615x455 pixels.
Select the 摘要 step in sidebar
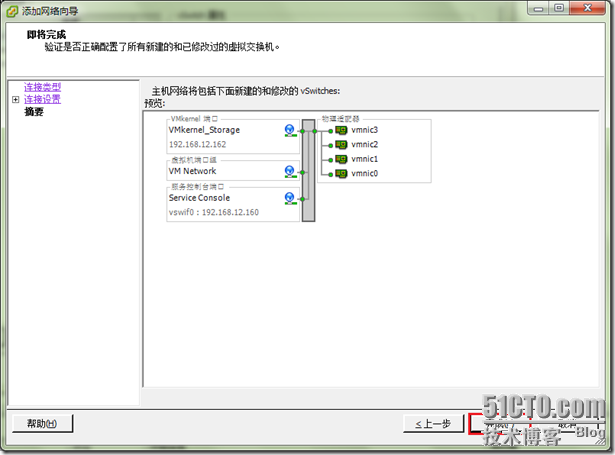click(x=34, y=112)
